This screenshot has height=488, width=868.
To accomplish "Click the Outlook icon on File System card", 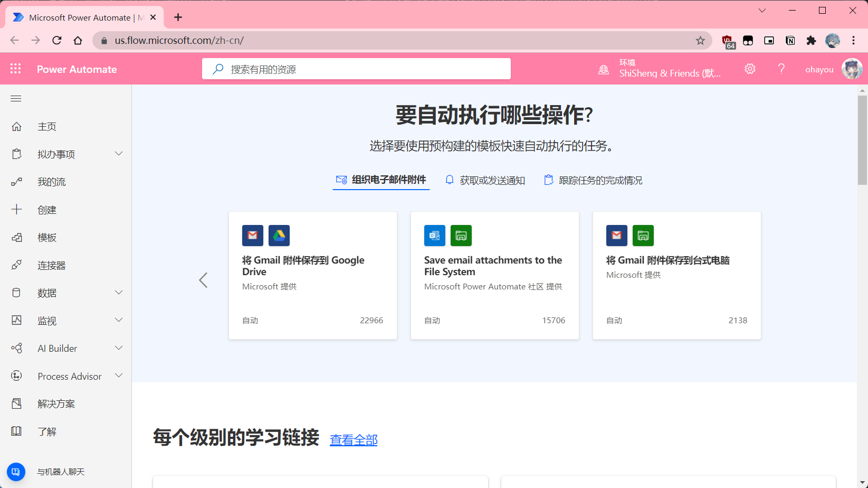I will (x=435, y=236).
